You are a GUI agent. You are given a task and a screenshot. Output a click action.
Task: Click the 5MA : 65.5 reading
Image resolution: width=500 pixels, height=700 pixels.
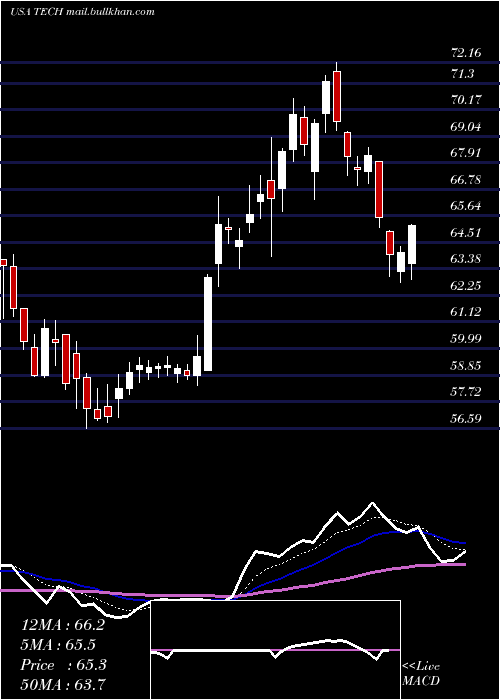point(58,645)
